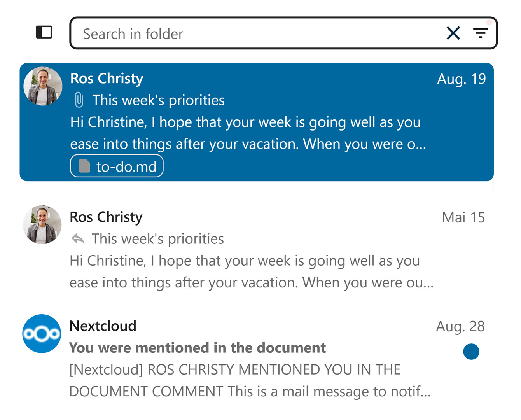Toggle the blue unread dot on Nextcloud mail
This screenshot has height=420, width=521.
point(471,352)
